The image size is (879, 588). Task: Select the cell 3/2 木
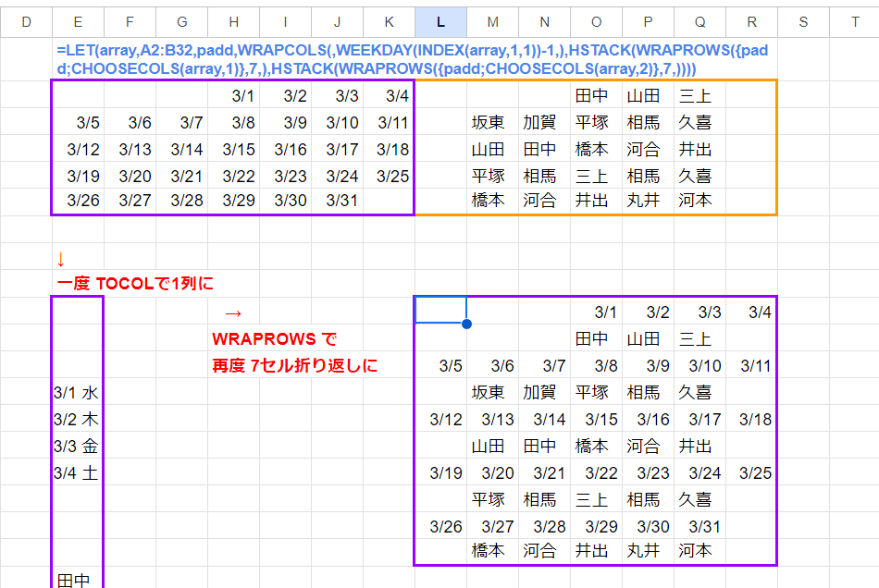coord(78,420)
